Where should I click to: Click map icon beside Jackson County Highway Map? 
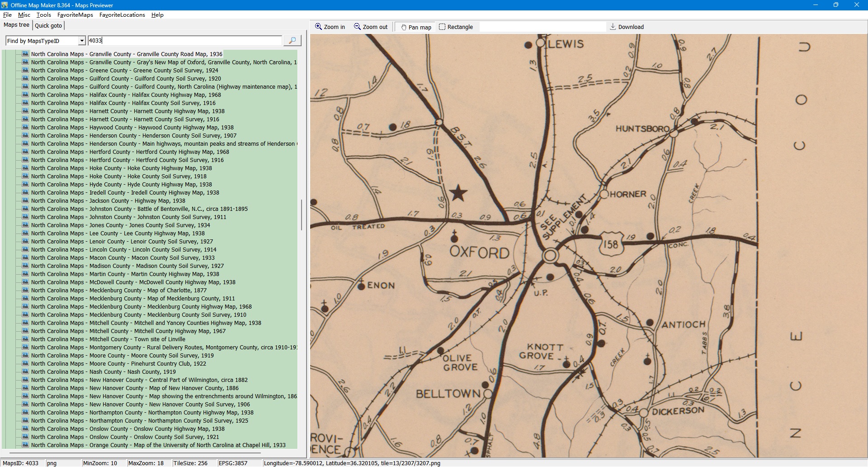pos(25,200)
